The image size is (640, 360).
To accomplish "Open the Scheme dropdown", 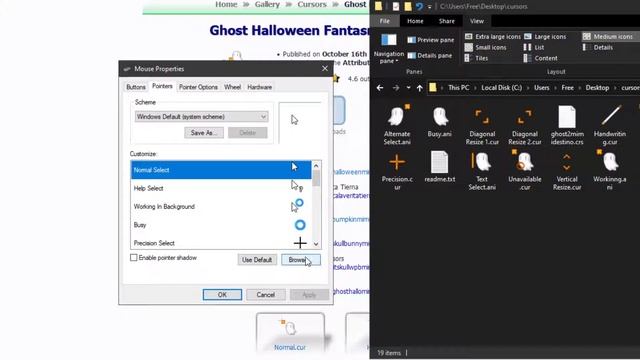I will 201,117.
